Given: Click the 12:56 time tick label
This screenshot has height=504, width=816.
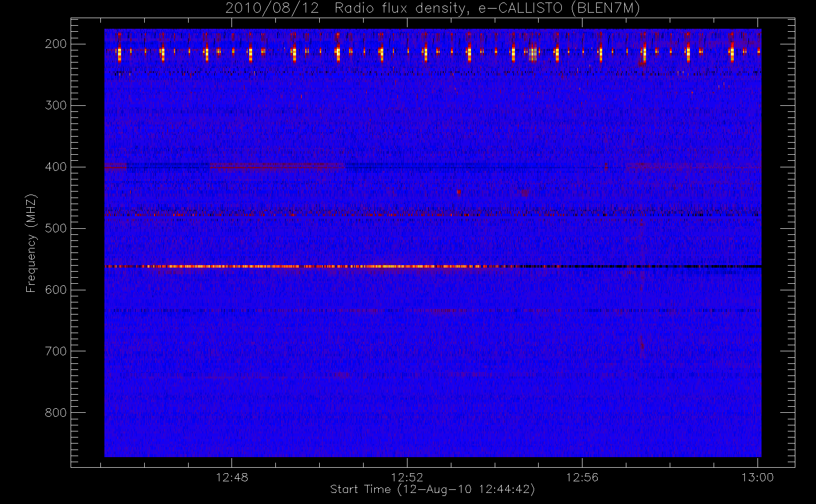Looking at the screenshot, I should tap(582, 477).
